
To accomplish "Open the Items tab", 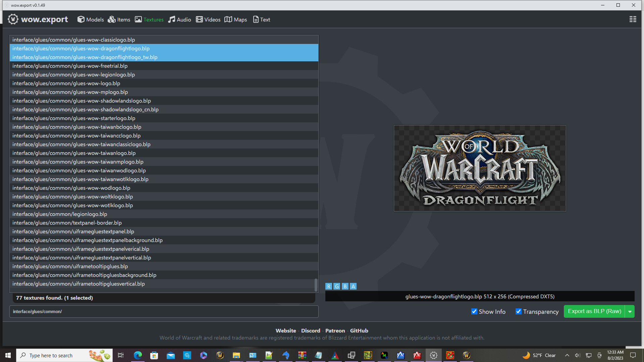I will [x=119, y=19].
